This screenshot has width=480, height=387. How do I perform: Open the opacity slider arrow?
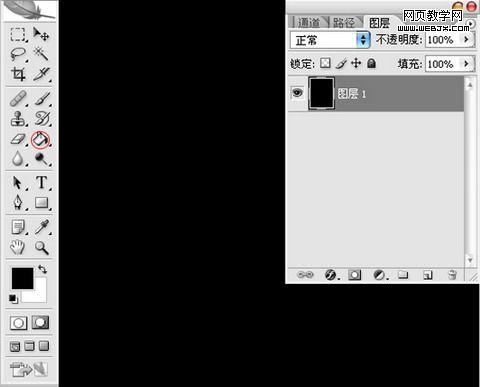(467, 40)
